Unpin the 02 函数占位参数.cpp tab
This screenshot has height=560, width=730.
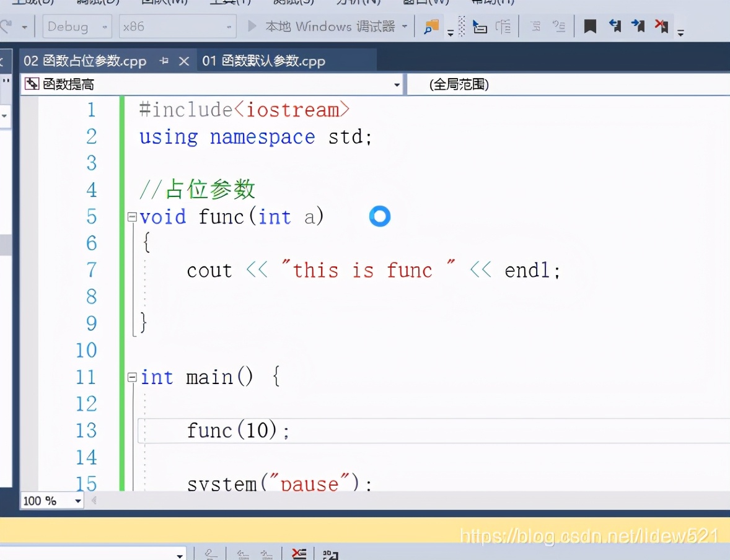coord(162,61)
